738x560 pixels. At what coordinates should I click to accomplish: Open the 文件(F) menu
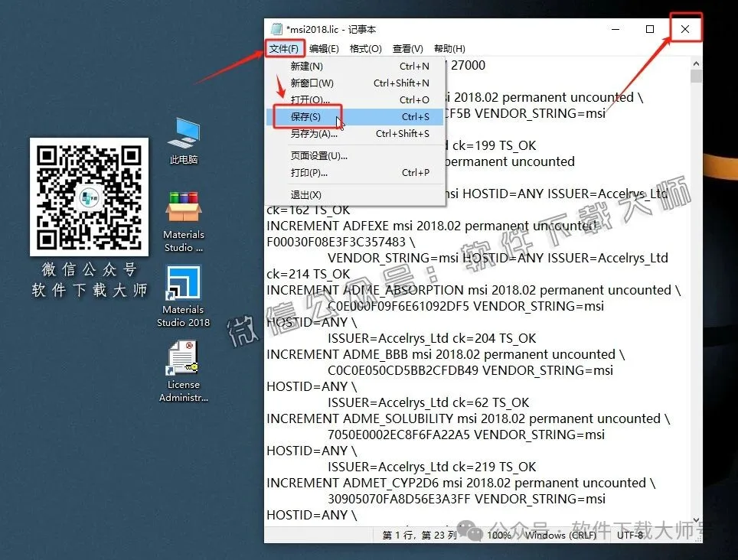point(284,47)
